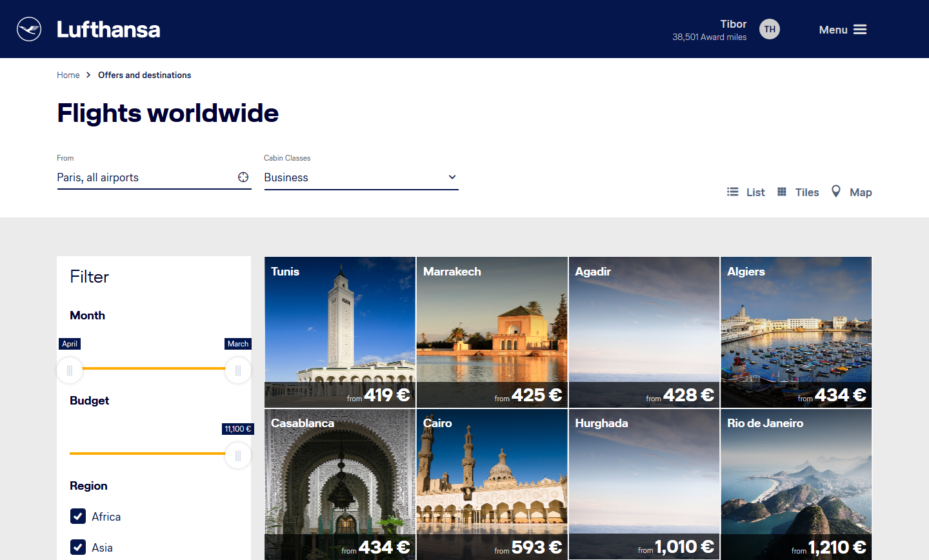929x560 pixels.
Task: Click the Asia region label
Action: coord(102,548)
